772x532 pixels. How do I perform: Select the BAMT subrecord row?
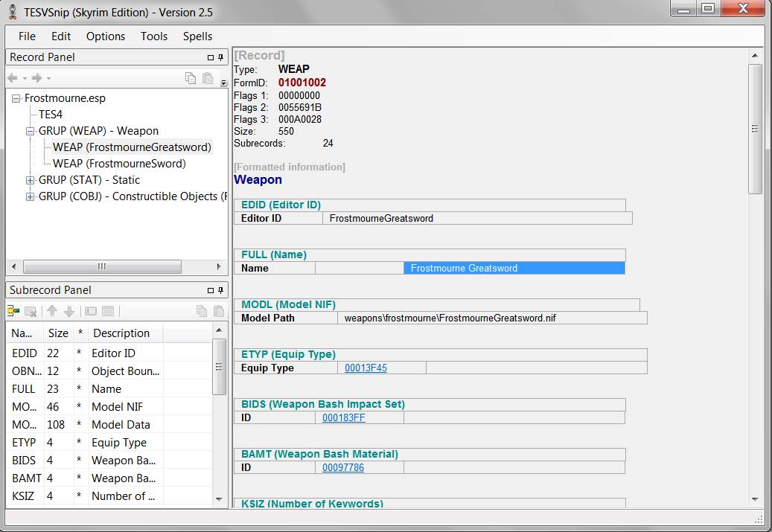[x=109, y=478]
